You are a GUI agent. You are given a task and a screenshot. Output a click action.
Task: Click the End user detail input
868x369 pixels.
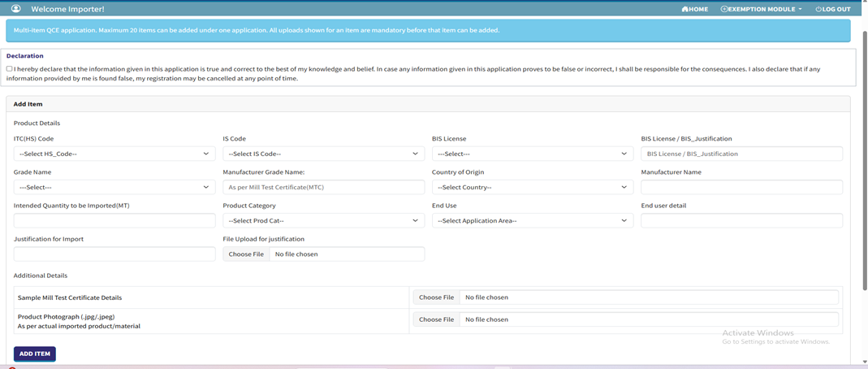pos(742,220)
